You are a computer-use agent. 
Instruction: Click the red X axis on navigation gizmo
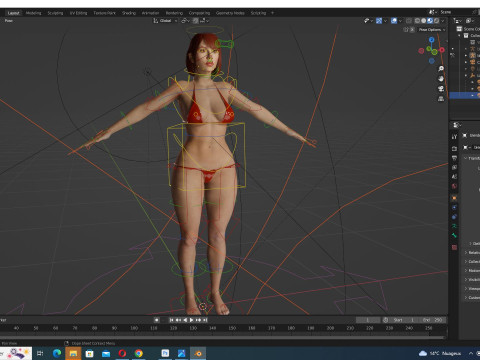[x=442, y=50]
